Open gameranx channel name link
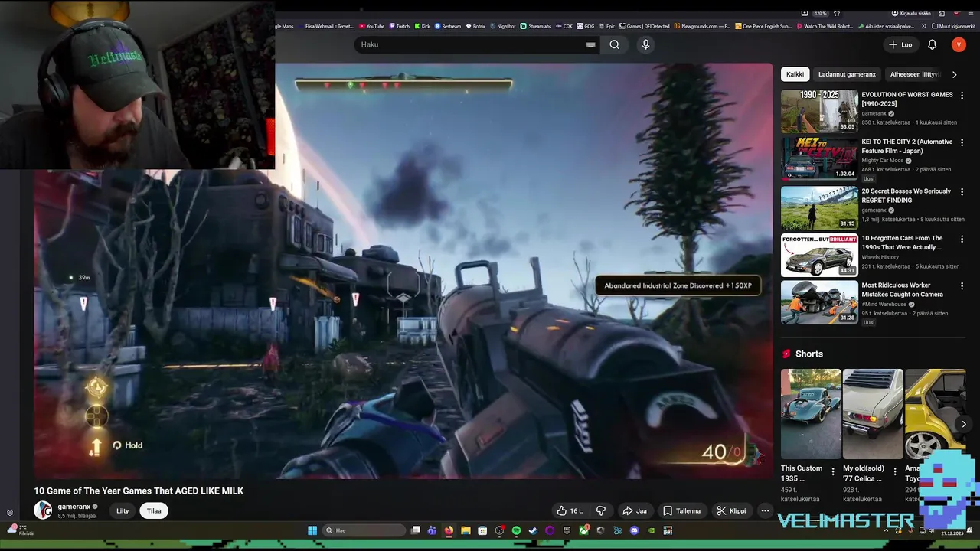Image resolution: width=980 pixels, height=551 pixels. click(x=74, y=507)
